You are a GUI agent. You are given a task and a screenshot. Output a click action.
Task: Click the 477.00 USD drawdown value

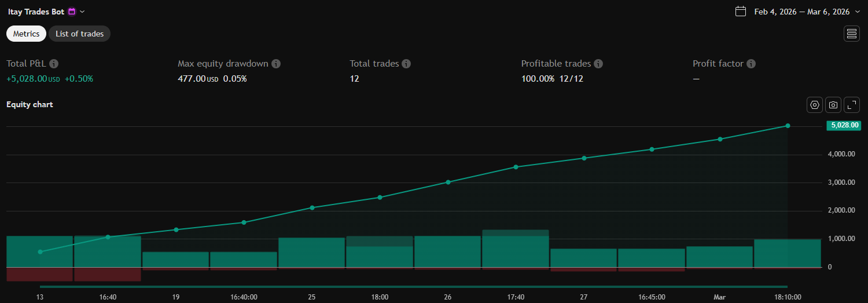198,79
